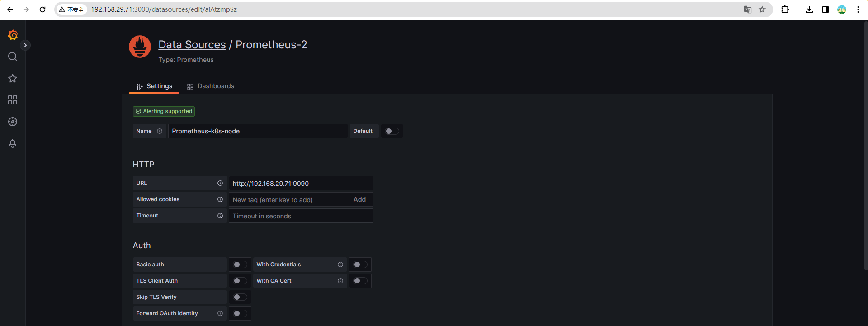Switch to the Dashboards tab

211,86
